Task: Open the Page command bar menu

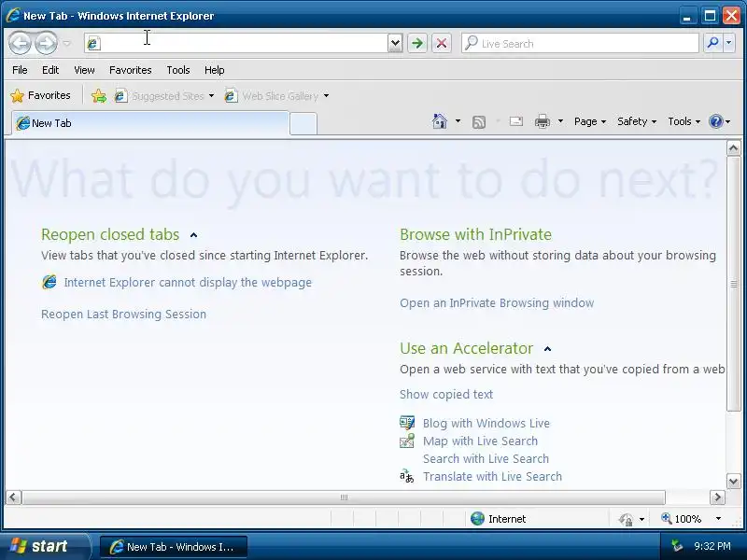Action: [590, 121]
